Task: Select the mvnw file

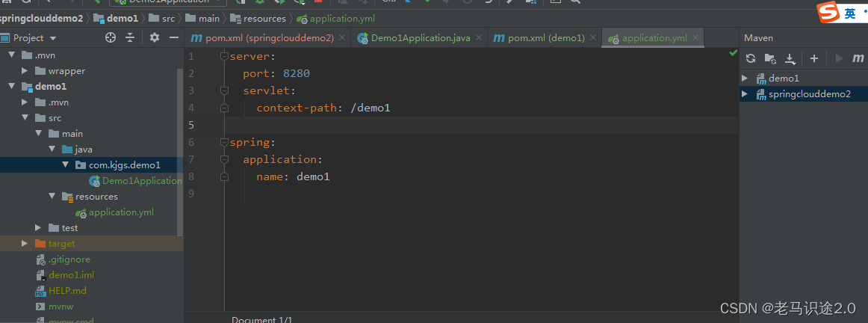Action: tap(55, 306)
